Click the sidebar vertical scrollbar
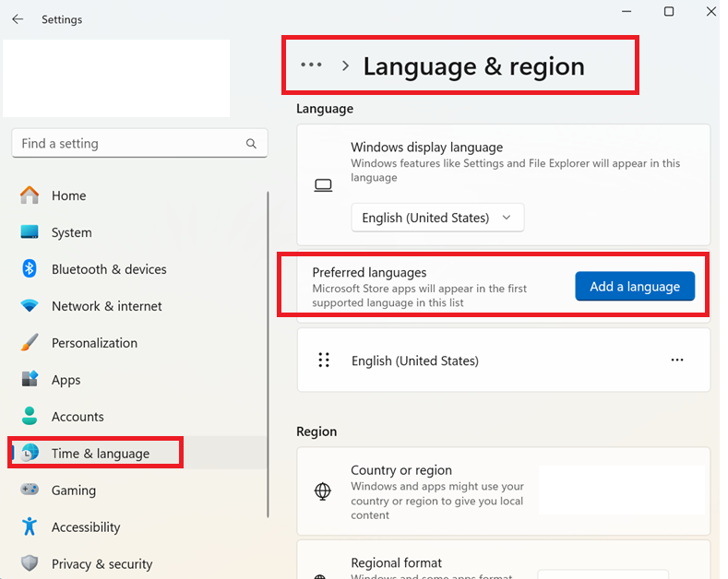 [x=268, y=354]
